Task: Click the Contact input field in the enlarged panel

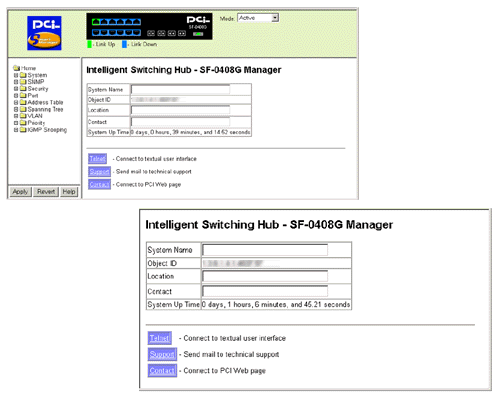Action: [x=265, y=291]
